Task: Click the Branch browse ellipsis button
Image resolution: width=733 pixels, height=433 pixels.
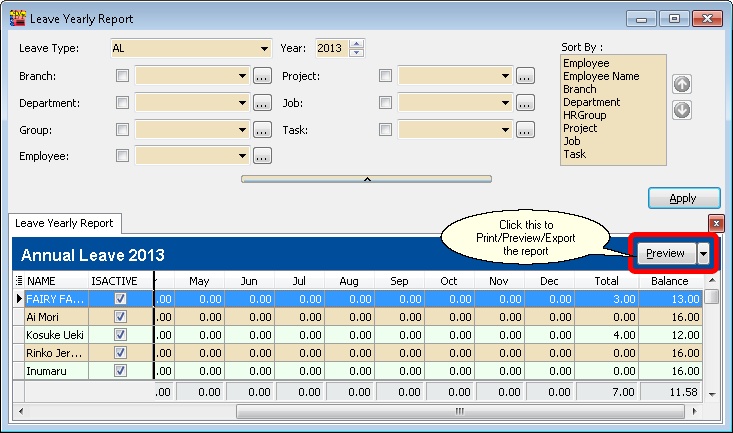Action: click(x=262, y=75)
